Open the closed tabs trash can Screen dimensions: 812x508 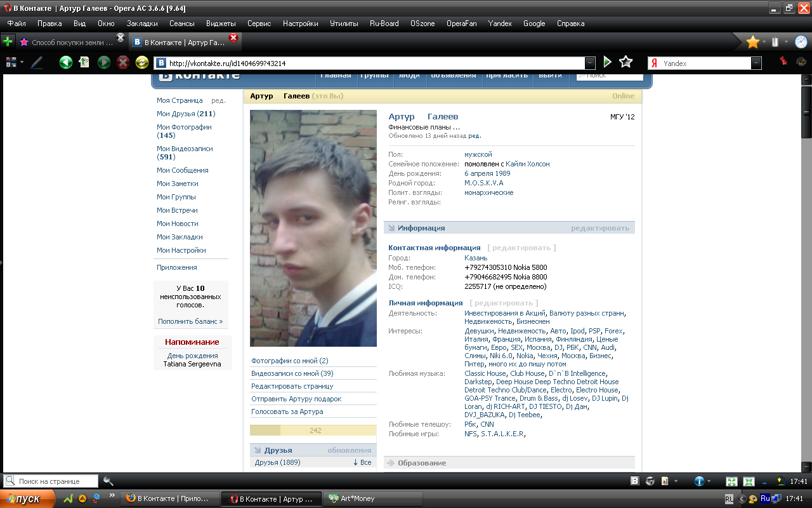(x=775, y=42)
